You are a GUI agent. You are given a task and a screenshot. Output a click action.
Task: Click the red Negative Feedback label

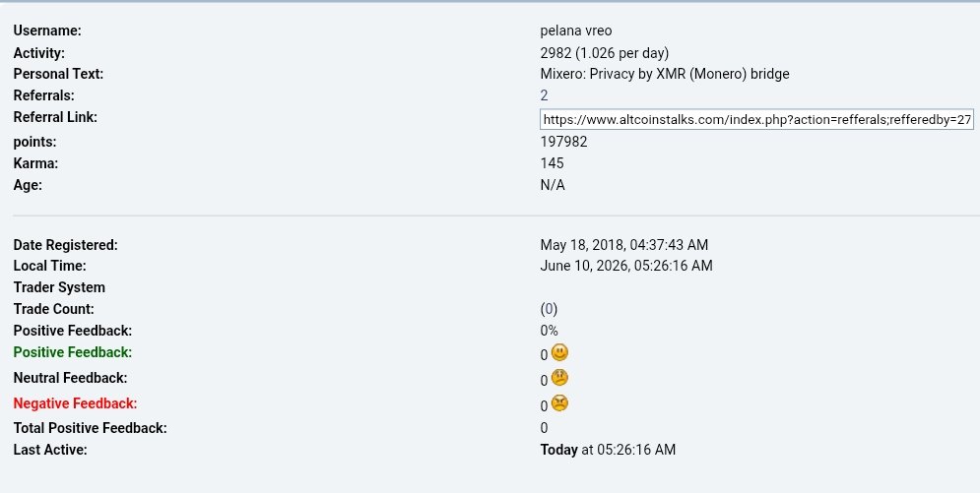75,403
